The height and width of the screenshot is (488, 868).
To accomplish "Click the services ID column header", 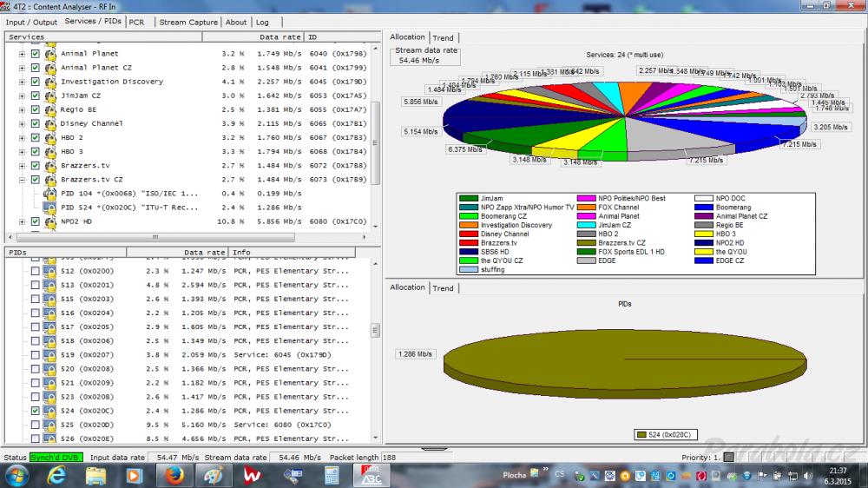I will (x=341, y=37).
